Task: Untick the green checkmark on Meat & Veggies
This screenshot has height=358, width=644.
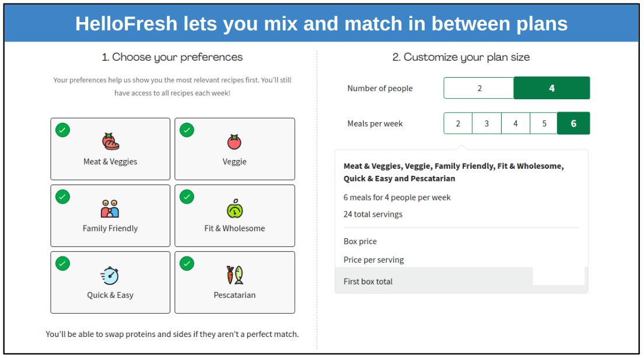Action: 62,130
